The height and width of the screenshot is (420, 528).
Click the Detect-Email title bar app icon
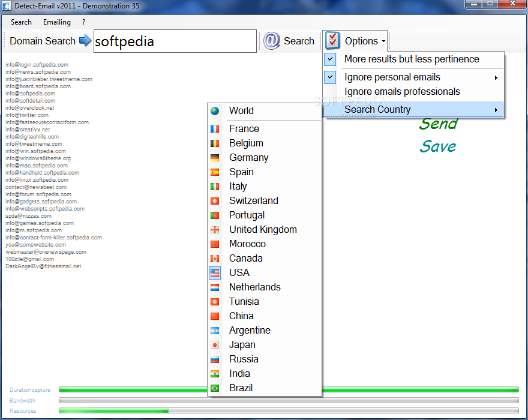[7, 6]
